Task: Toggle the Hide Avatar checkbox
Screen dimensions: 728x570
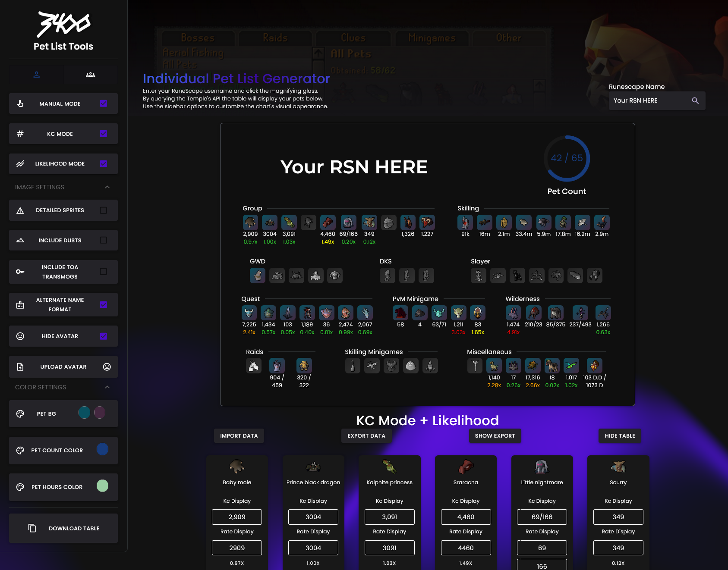Action: [x=104, y=336]
